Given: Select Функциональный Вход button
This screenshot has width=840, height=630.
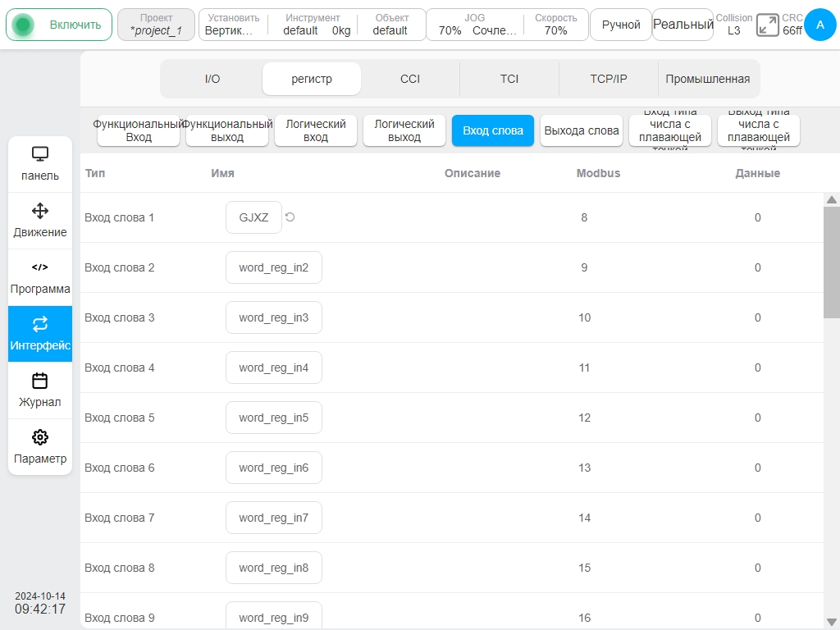Looking at the screenshot, I should 139,130.
